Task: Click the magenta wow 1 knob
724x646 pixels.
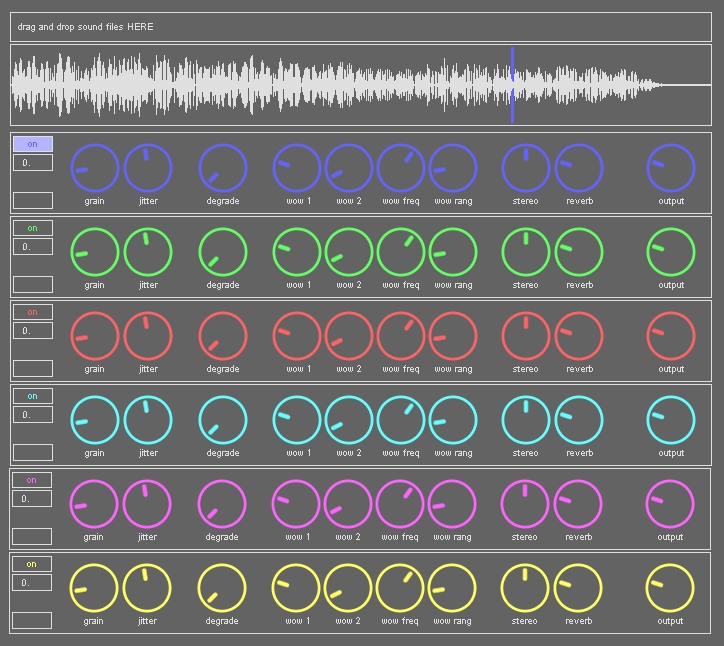Action: (296, 504)
